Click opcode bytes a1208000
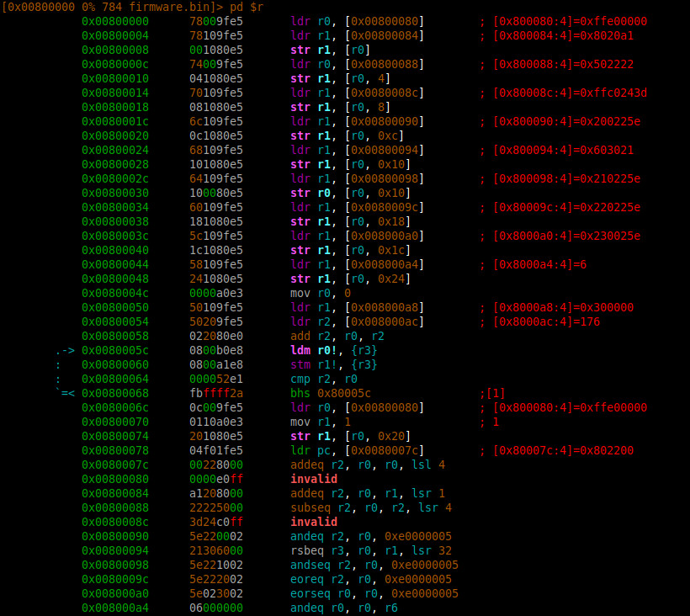Screen dimensions: 690x616 [216, 493]
